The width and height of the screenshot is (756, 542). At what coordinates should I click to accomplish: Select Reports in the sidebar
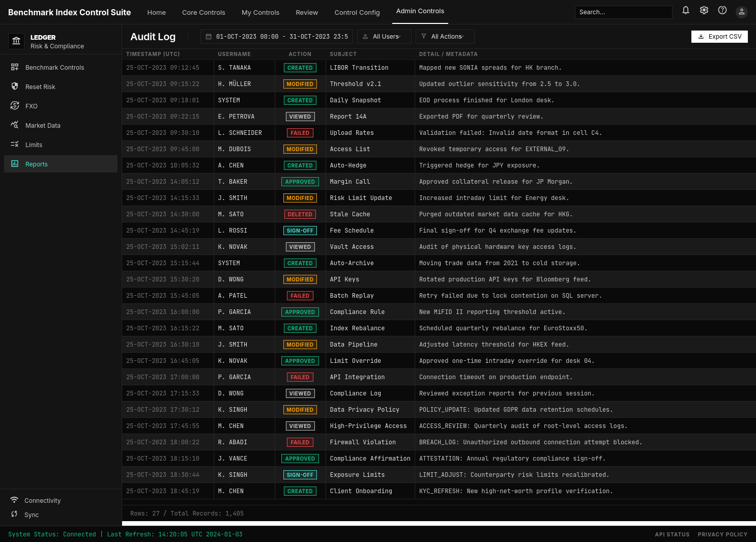click(x=61, y=164)
